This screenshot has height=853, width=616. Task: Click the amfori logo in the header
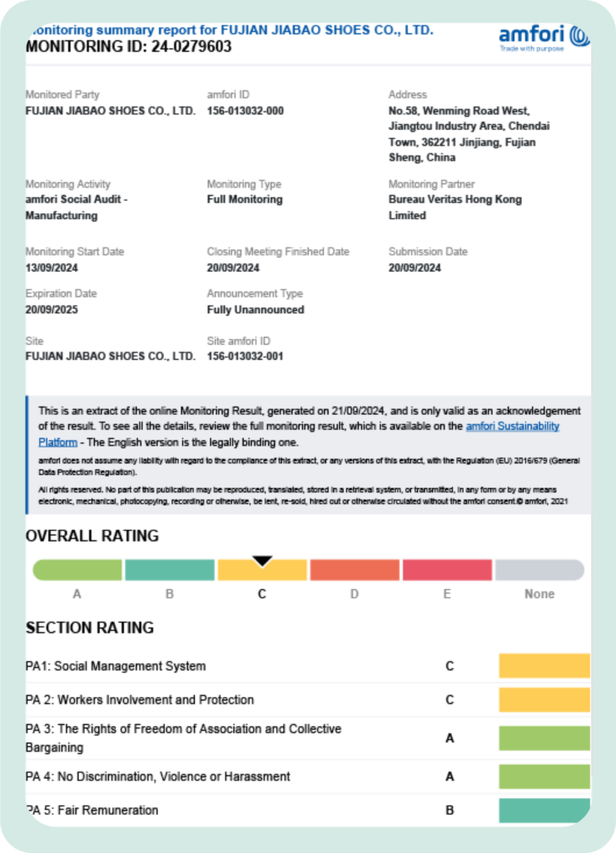(544, 37)
